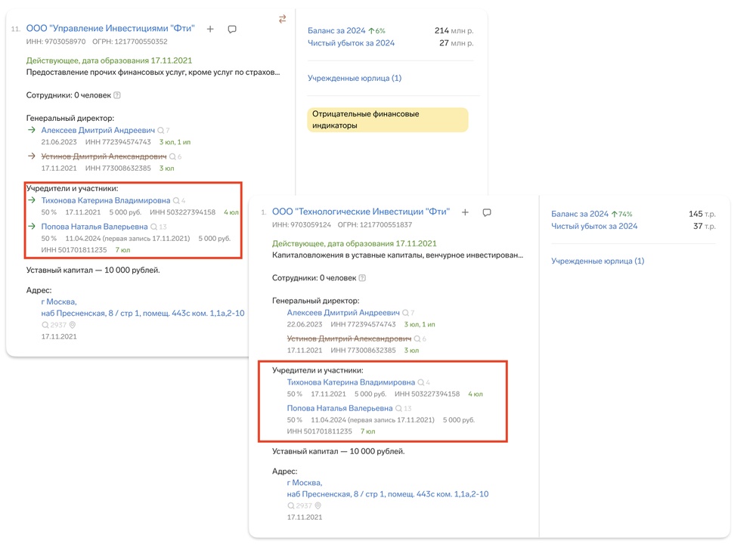Open comment icon beside "Управление Инвестициями" title

pyautogui.click(x=232, y=29)
